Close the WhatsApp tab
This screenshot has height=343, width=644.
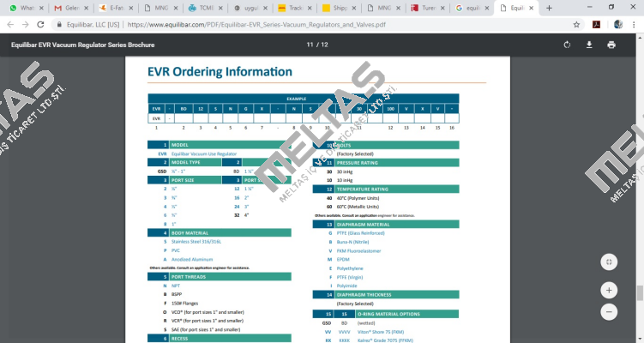point(41,8)
